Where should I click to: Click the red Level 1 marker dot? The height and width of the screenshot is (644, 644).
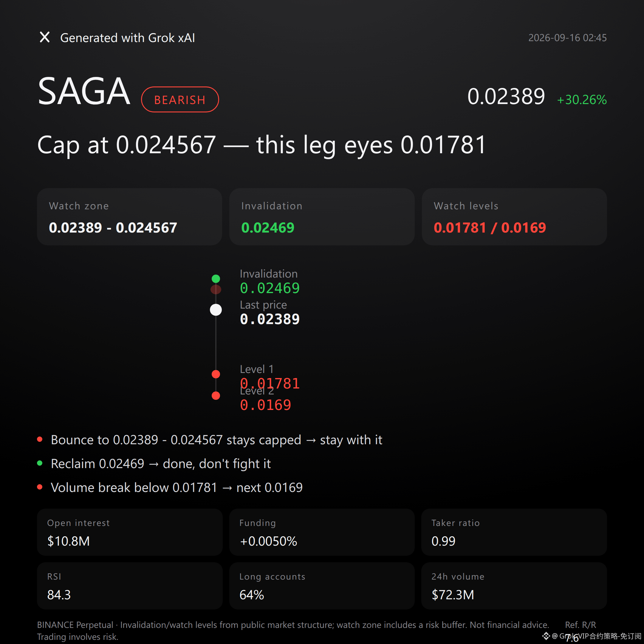click(216, 374)
